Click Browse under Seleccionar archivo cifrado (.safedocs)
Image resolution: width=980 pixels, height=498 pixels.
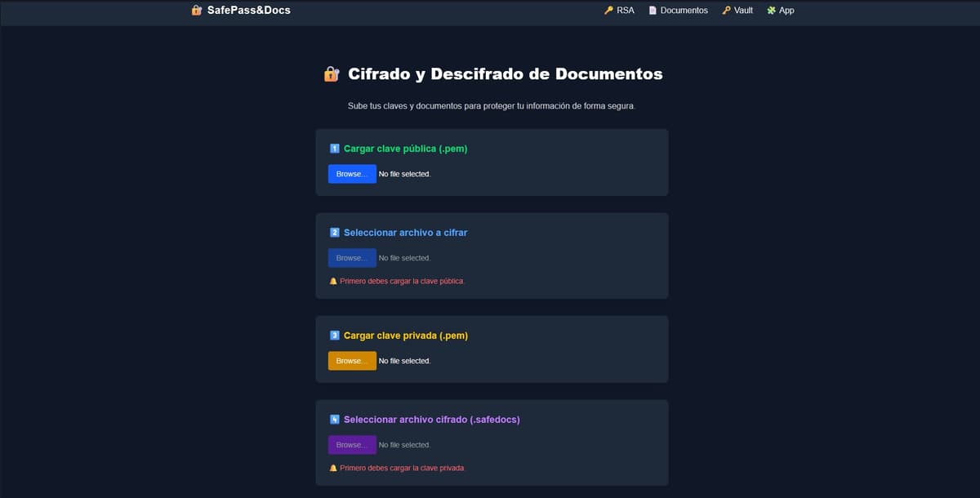click(352, 445)
